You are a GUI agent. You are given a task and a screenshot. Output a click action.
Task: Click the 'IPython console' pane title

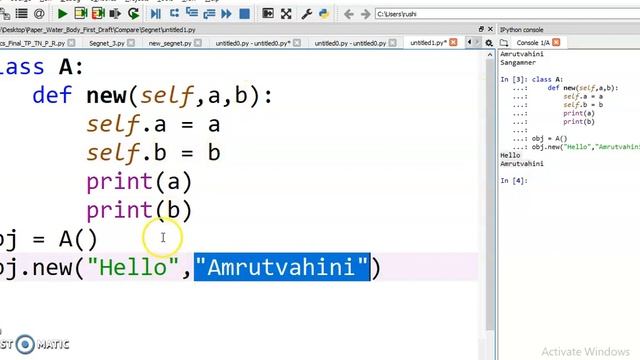[x=522, y=30]
